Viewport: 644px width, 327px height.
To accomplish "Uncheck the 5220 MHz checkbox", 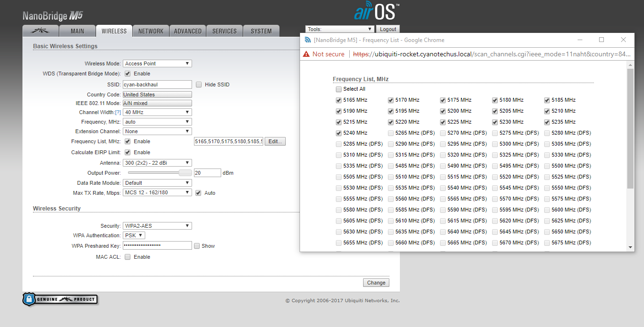I will [x=391, y=122].
